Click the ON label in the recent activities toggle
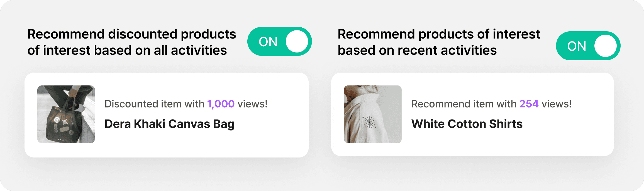 (x=577, y=46)
